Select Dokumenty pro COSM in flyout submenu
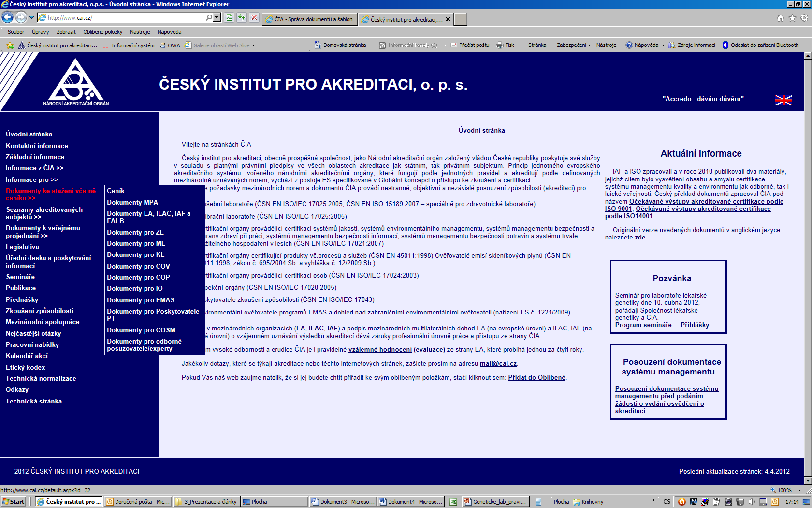 tap(141, 330)
